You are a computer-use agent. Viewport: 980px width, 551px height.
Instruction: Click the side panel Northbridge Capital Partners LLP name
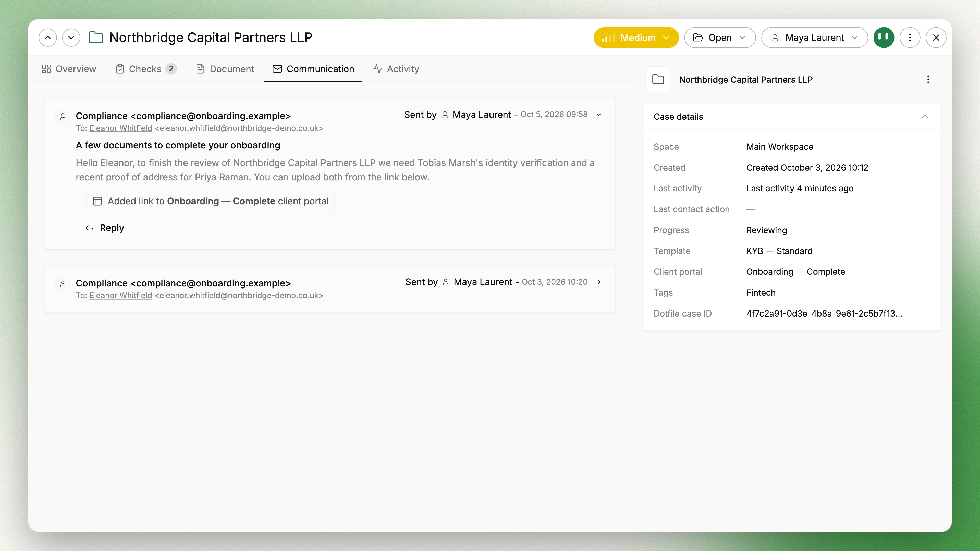[746, 80]
